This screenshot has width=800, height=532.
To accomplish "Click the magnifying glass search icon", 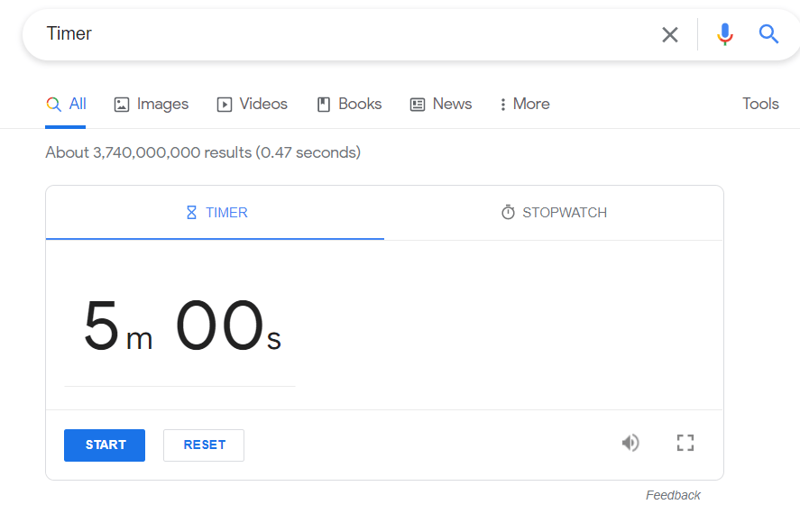I will pos(768,34).
